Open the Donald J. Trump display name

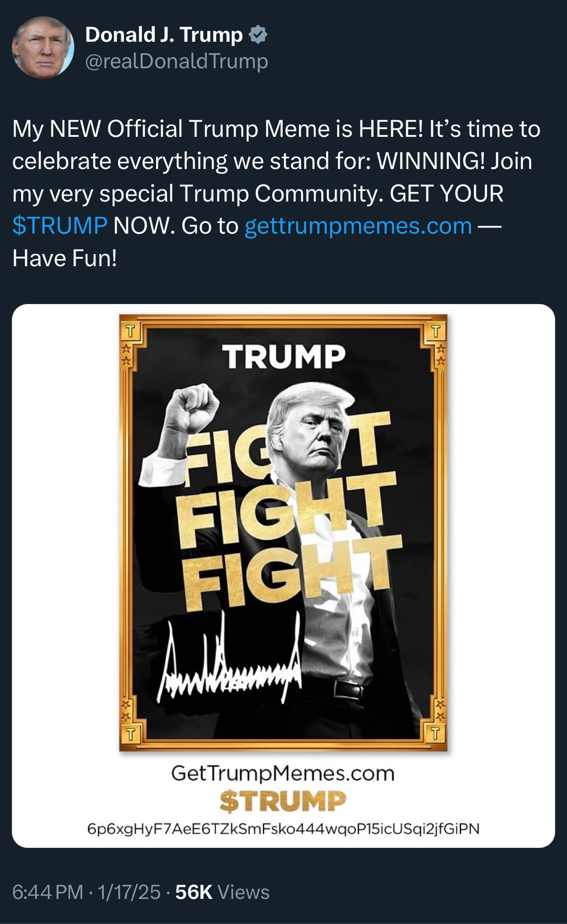tap(164, 35)
